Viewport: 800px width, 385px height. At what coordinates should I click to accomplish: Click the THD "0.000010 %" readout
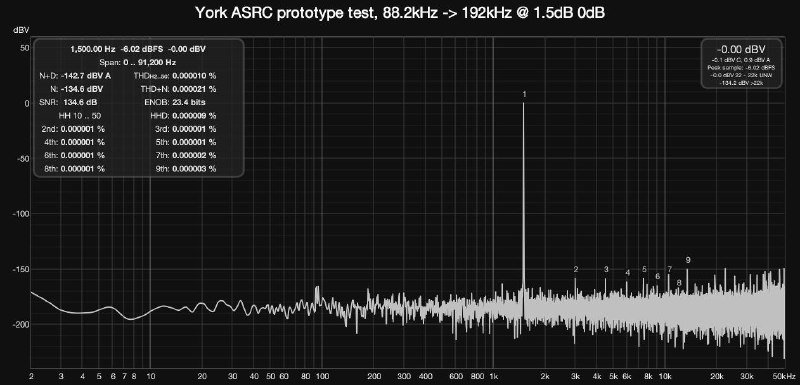(194, 75)
